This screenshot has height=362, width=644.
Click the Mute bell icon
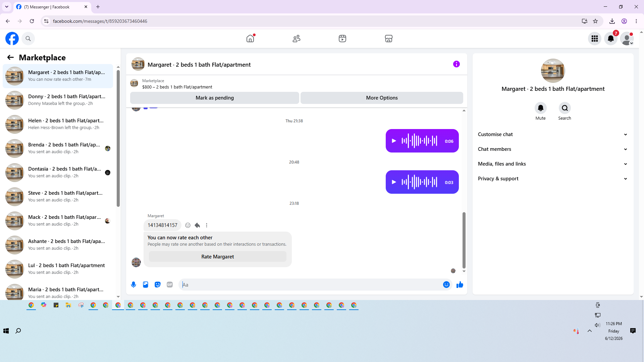click(x=541, y=108)
